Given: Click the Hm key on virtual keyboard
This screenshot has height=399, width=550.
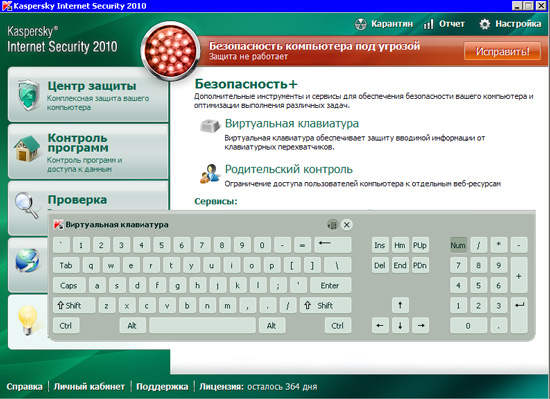Looking at the screenshot, I should pos(400,245).
